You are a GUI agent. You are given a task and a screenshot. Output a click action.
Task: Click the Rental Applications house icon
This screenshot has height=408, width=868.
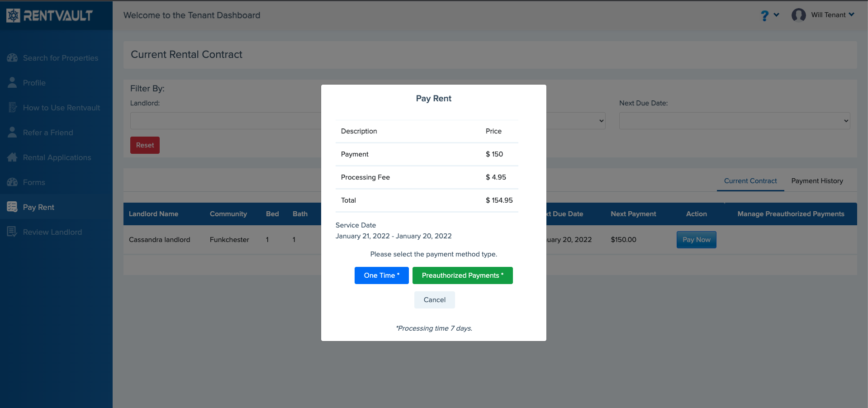(12, 157)
